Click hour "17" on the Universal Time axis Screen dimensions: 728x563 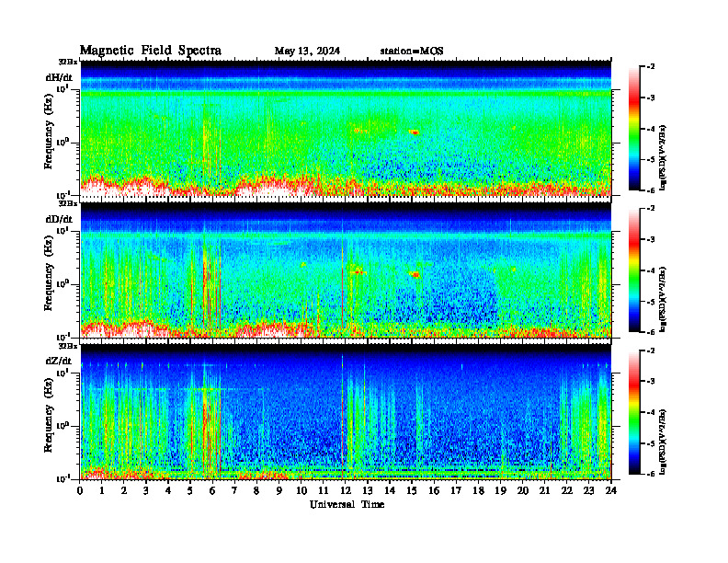coord(456,490)
